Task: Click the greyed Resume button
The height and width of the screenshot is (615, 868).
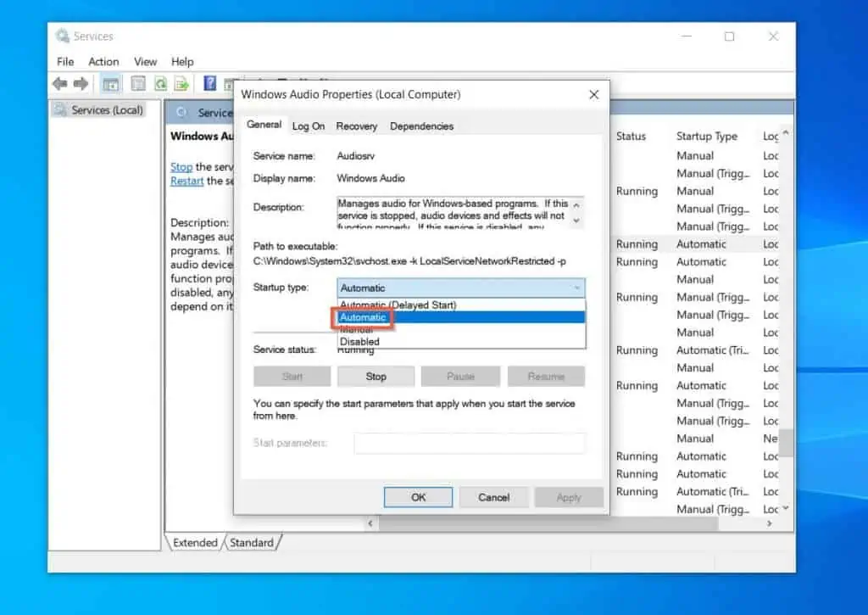Action: [x=546, y=376]
